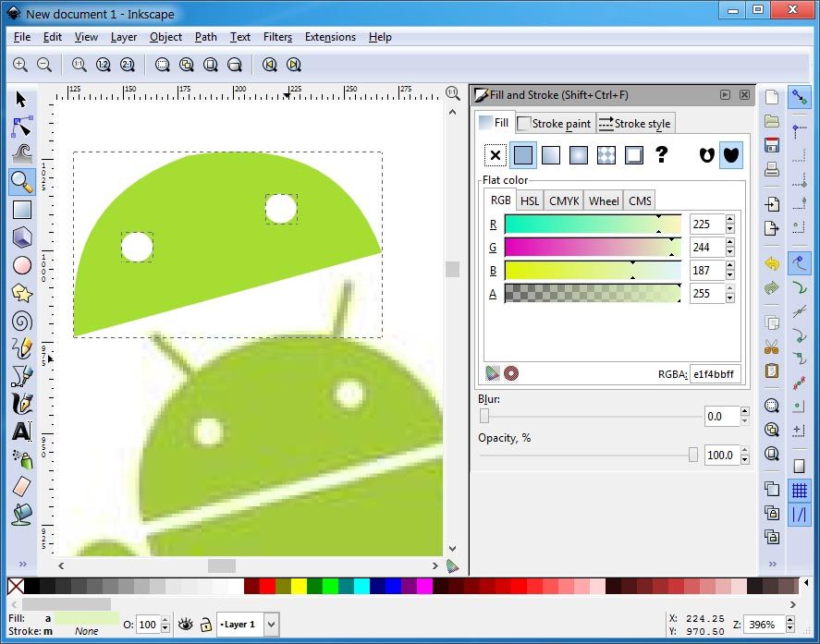Open the color palette menu arrow

tap(806, 582)
